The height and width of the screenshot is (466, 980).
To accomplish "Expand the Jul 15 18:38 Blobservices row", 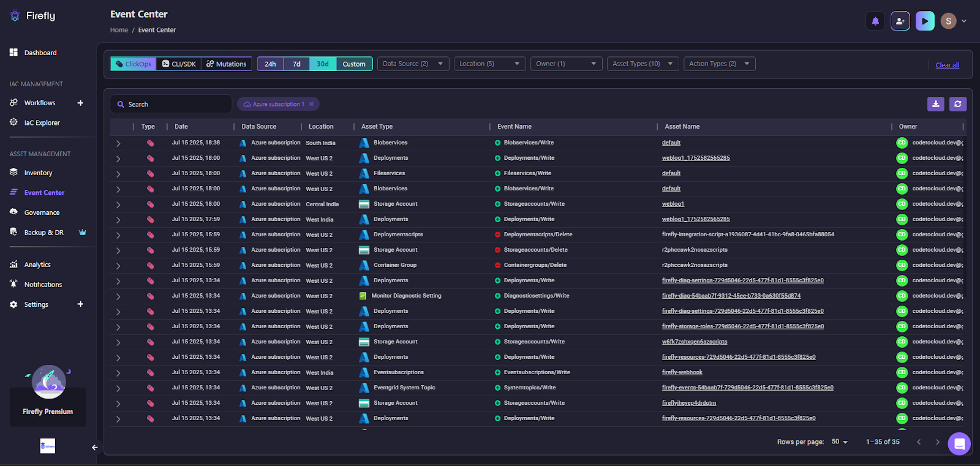I will point(118,143).
